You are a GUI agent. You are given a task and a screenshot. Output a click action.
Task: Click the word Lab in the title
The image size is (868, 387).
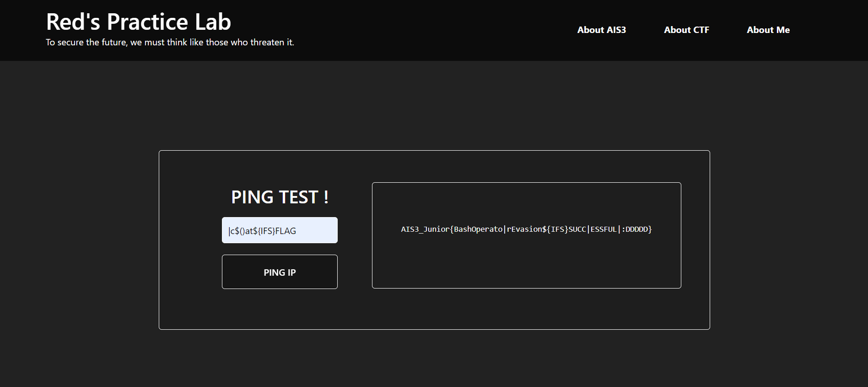click(213, 22)
